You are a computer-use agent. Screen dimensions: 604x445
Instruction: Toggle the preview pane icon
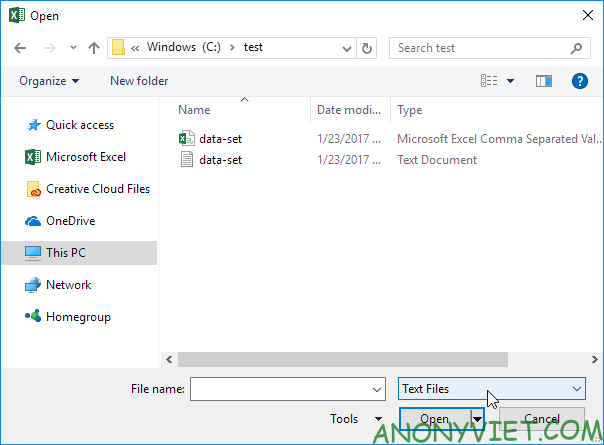pyautogui.click(x=543, y=81)
